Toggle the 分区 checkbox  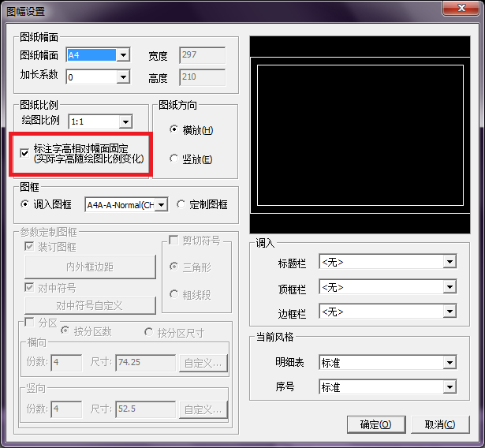pyautogui.click(x=29, y=322)
